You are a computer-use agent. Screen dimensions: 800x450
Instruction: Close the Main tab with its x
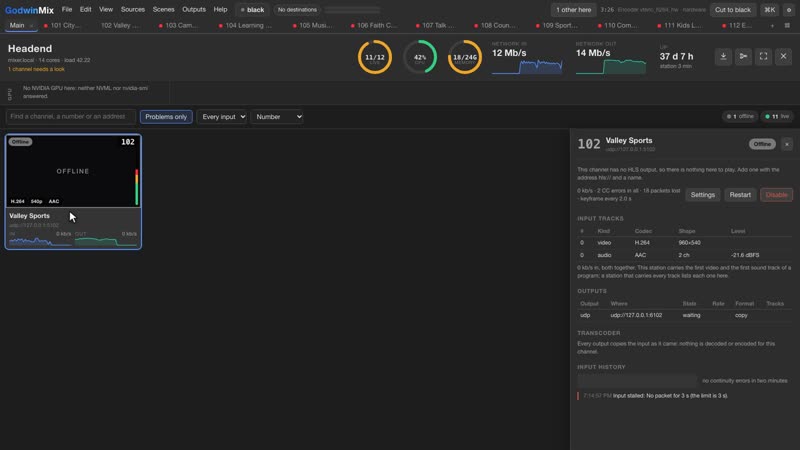pos(31,26)
